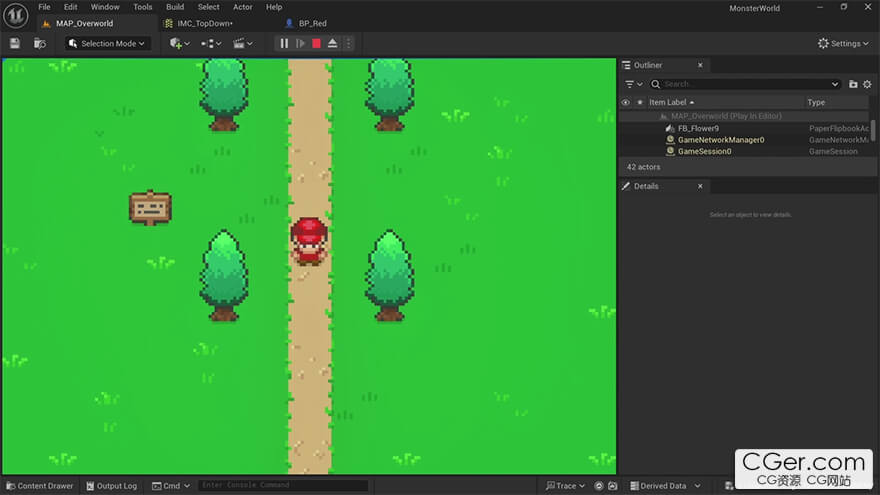Toggle the visibility eye column header
Screen dimensions: 880x495
point(625,102)
